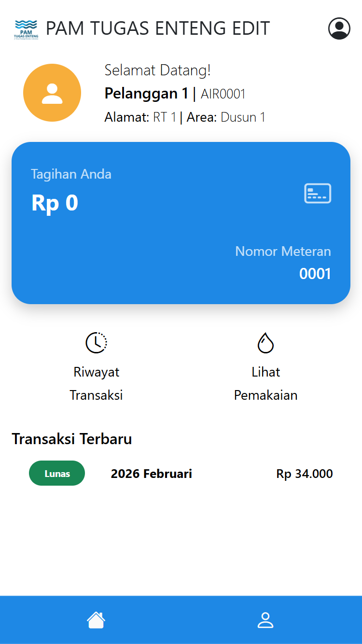Open the 2026 Februari transaction
The image size is (362, 644).
click(x=152, y=474)
